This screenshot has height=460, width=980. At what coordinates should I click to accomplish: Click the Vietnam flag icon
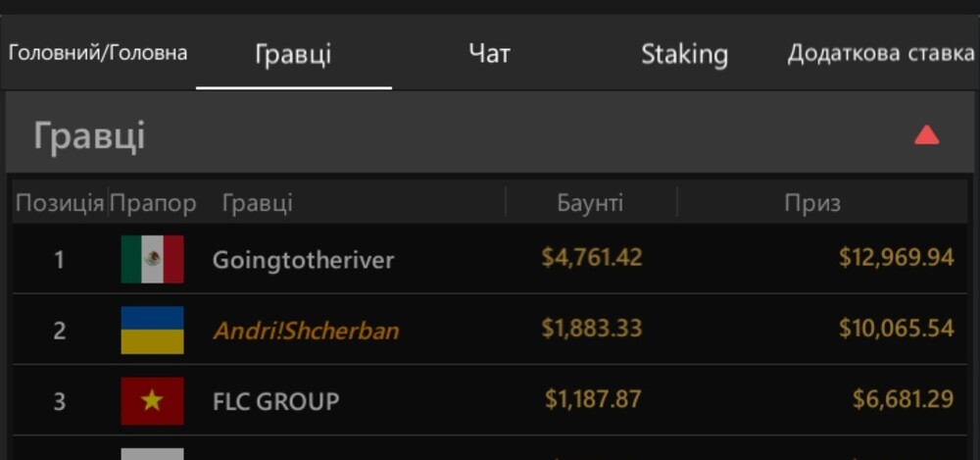153,400
